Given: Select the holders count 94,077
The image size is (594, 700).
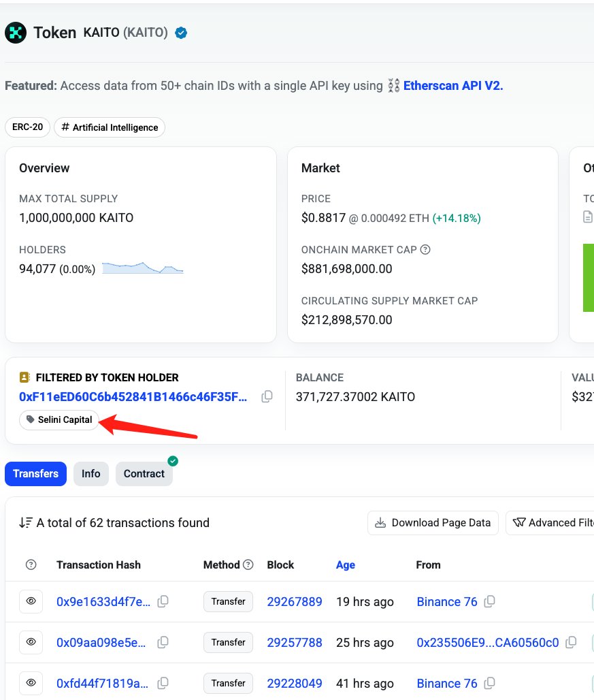Looking at the screenshot, I should pyautogui.click(x=37, y=269).
